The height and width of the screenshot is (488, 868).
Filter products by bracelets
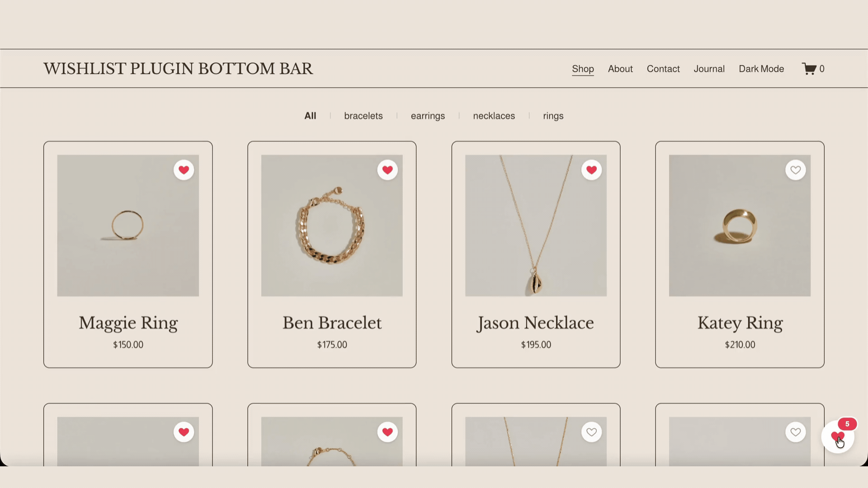coord(363,116)
